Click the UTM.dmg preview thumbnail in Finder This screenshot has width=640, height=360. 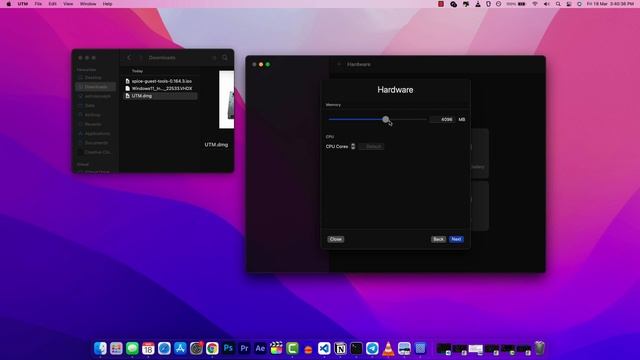click(x=227, y=100)
